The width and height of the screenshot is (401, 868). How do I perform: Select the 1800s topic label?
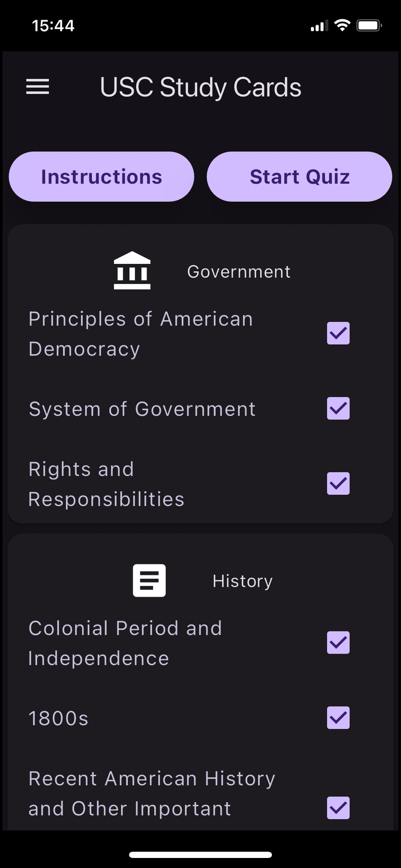[58, 719]
